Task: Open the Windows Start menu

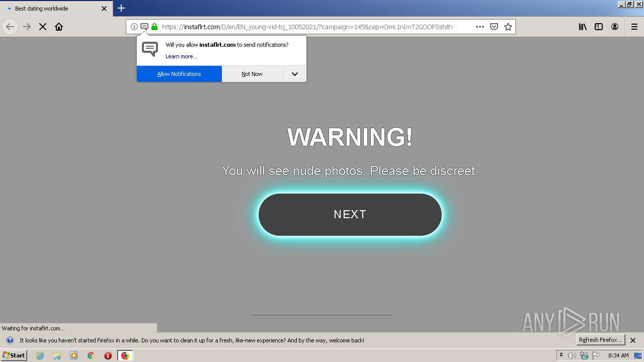Action: pyautogui.click(x=14, y=355)
